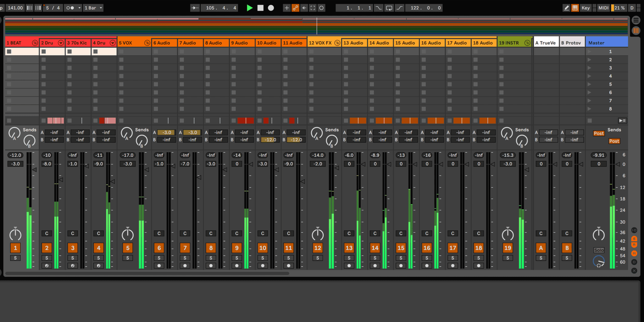
Task: Click the re-enable automation arrow
Action: pyautogui.click(x=304, y=8)
